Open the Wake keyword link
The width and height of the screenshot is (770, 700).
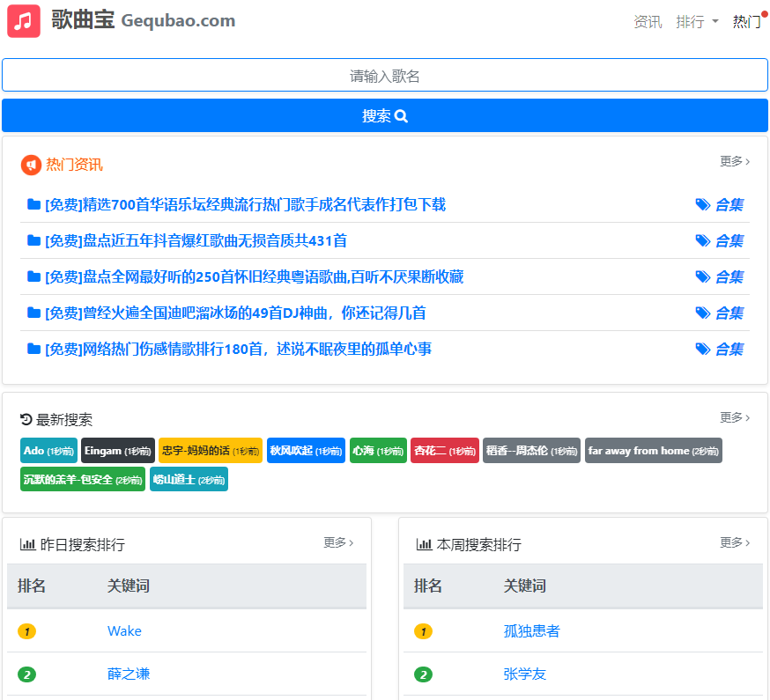point(124,631)
